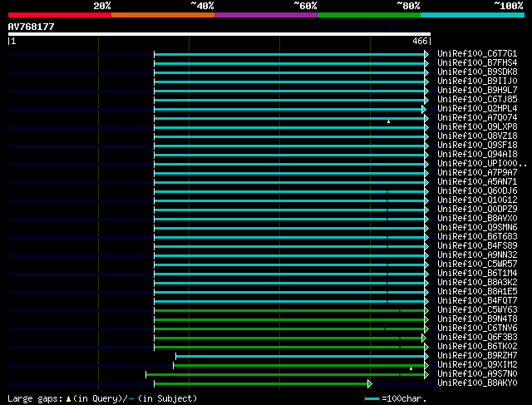This screenshot has height=405, width=532.
Task: Open hit UniRef100_C6T7G1
Action: (477, 53)
